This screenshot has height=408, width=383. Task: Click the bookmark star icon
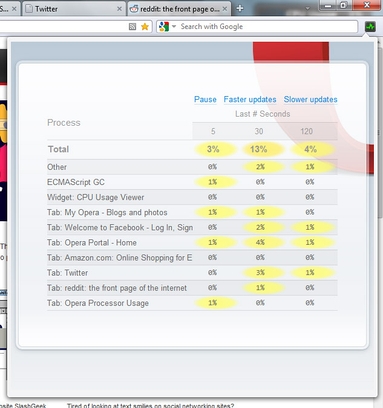click(145, 27)
